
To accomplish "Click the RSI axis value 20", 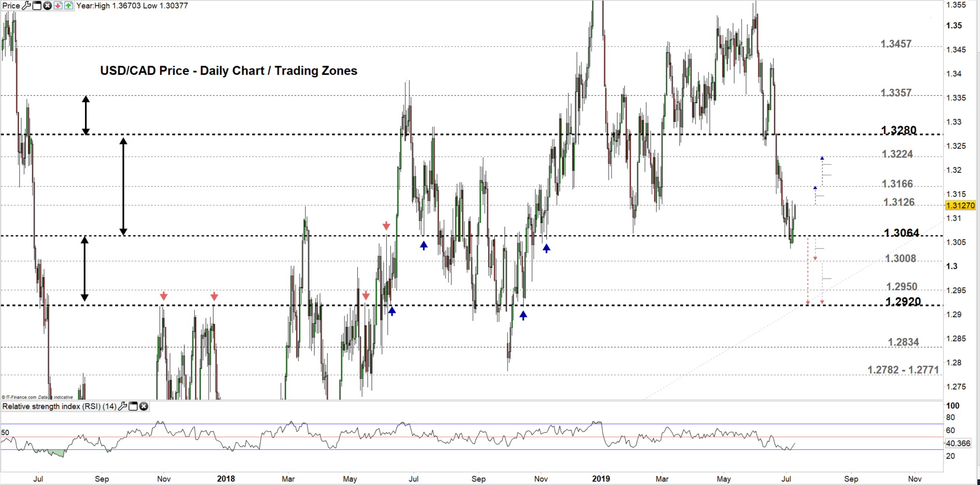I will click(950, 456).
